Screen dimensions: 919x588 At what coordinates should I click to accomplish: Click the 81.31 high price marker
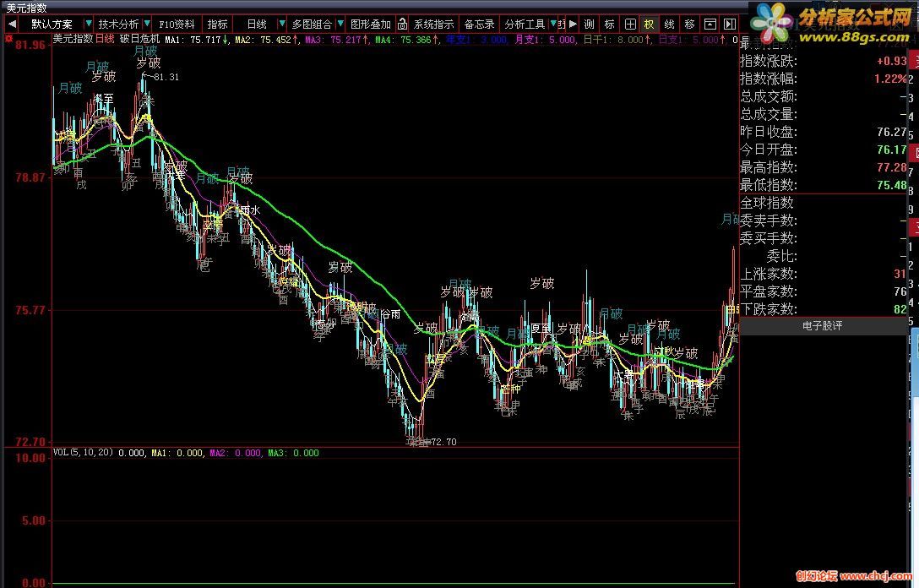166,77
